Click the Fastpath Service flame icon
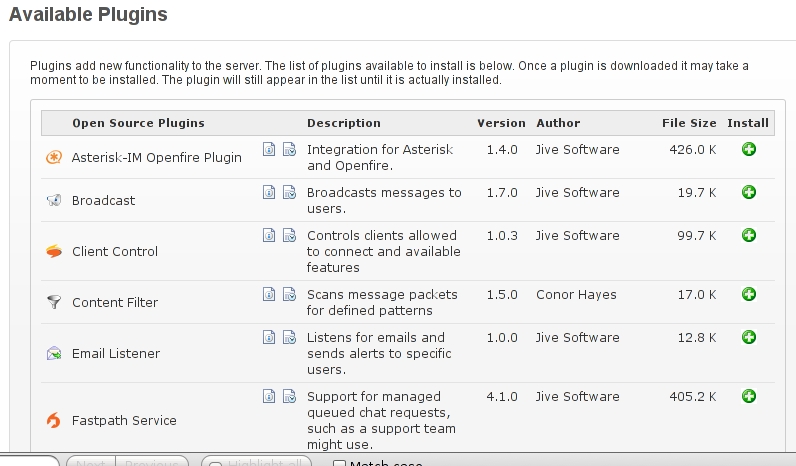 coord(54,421)
